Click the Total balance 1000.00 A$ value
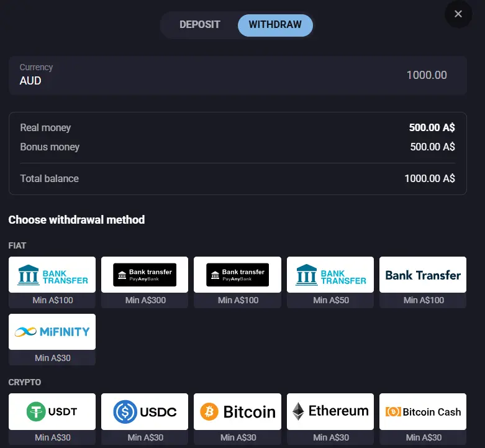The image size is (485, 448). (430, 178)
